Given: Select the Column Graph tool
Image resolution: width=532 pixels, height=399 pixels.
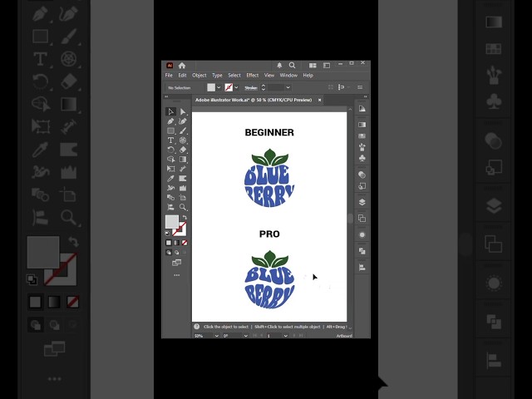Looking at the screenshot, I should [183, 188].
